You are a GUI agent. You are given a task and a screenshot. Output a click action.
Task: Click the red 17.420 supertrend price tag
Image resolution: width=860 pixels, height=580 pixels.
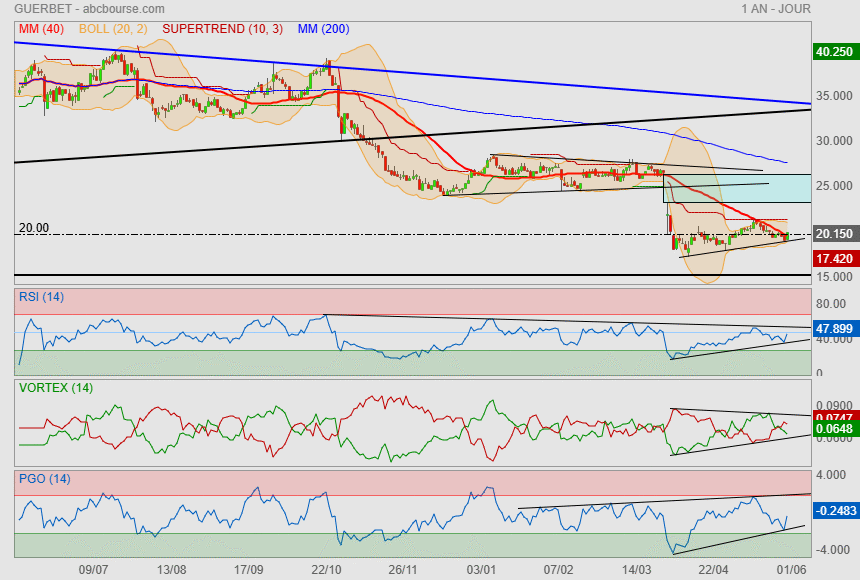pyautogui.click(x=834, y=258)
